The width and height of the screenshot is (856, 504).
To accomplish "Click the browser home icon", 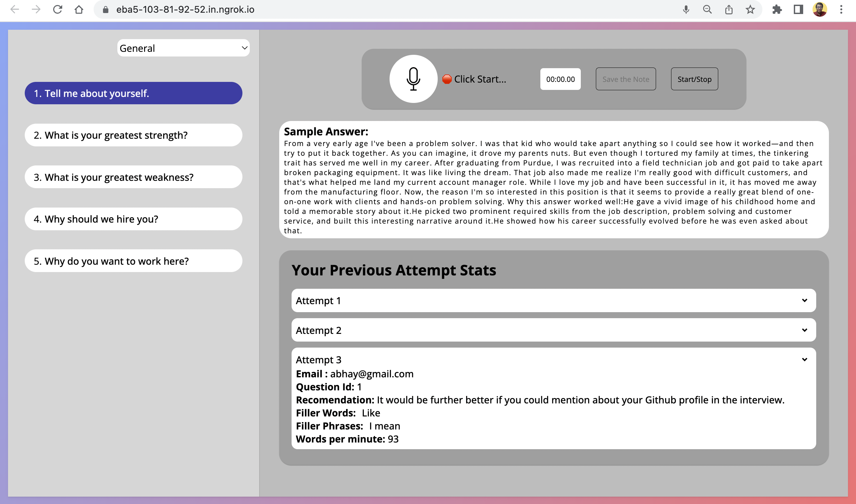I will point(79,9).
